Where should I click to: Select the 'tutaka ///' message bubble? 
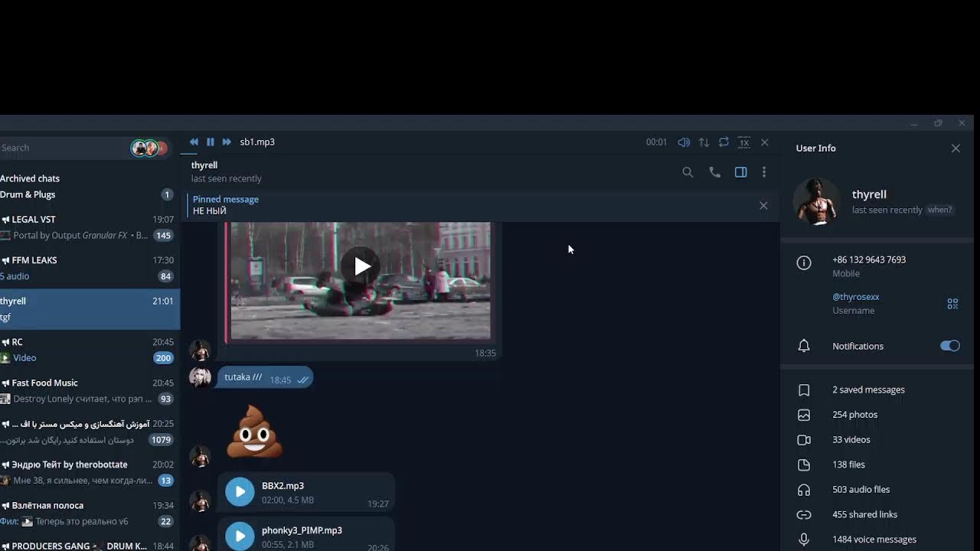point(266,377)
